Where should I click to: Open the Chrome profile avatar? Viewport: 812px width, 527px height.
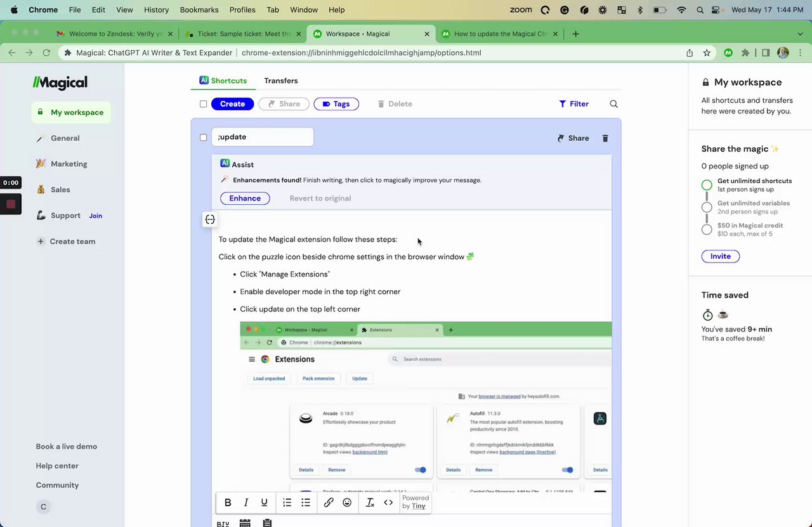[x=783, y=53]
